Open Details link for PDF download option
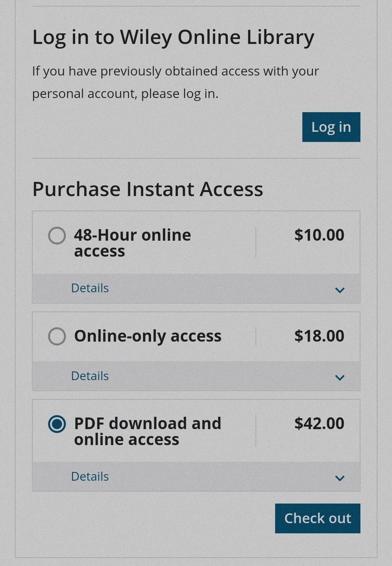 90,477
